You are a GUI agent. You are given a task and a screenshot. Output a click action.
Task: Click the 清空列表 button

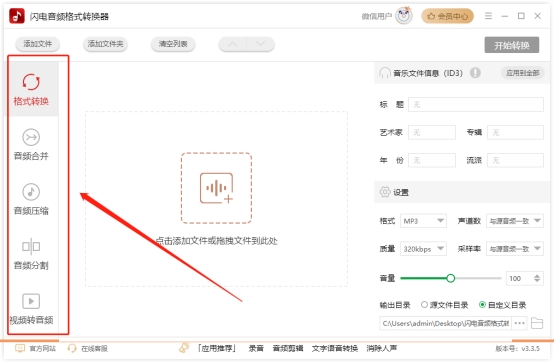173,44
